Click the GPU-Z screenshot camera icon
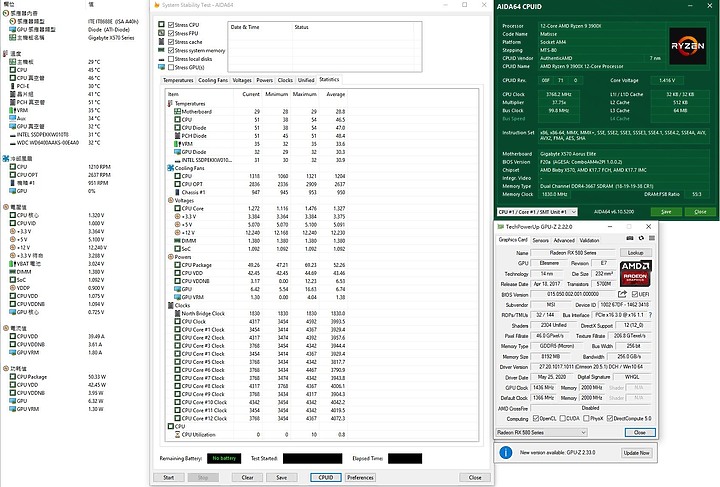This screenshot has height=487, width=720. tap(630, 238)
